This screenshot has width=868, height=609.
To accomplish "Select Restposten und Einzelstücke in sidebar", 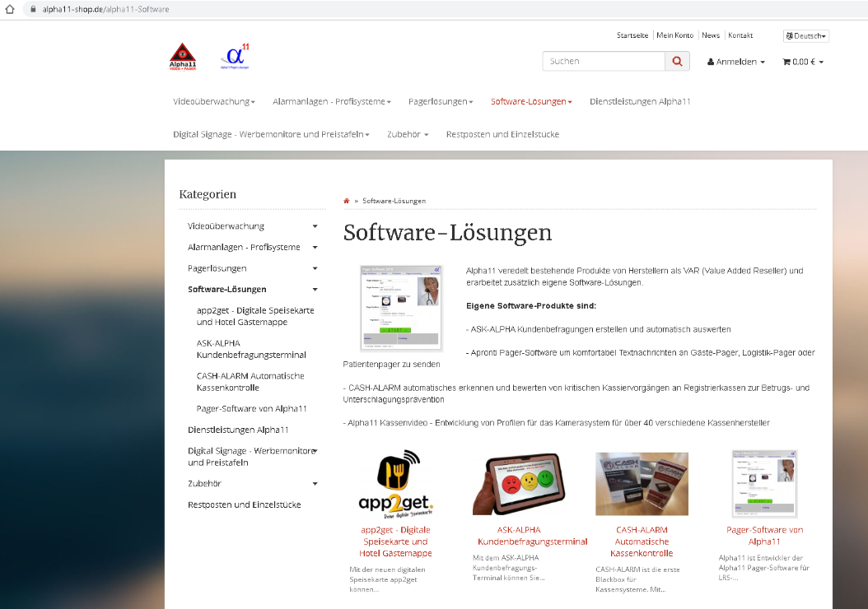I will [x=244, y=504].
